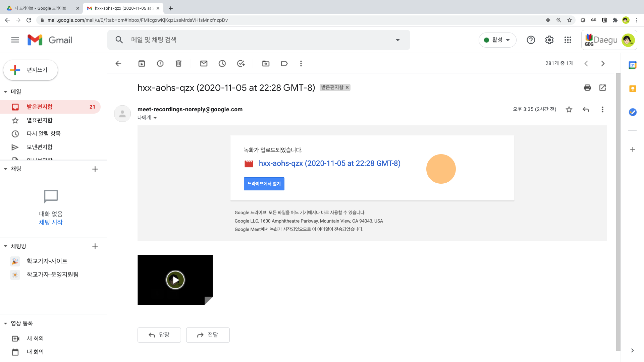The height and width of the screenshot is (362, 644).
Task: Click the message pane vertical scrollbar
Action: coord(618,211)
